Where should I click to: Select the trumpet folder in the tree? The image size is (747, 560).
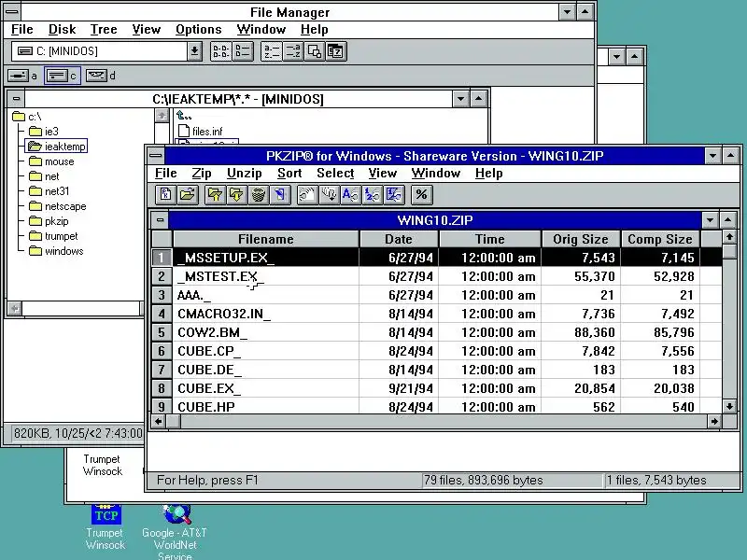53,236
